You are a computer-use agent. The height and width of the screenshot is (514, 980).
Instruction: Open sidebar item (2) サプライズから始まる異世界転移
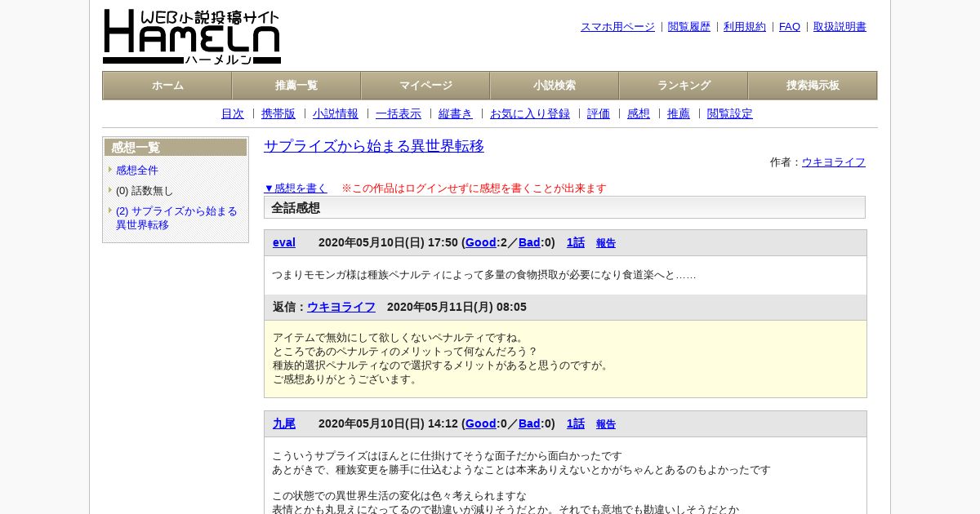(176, 218)
